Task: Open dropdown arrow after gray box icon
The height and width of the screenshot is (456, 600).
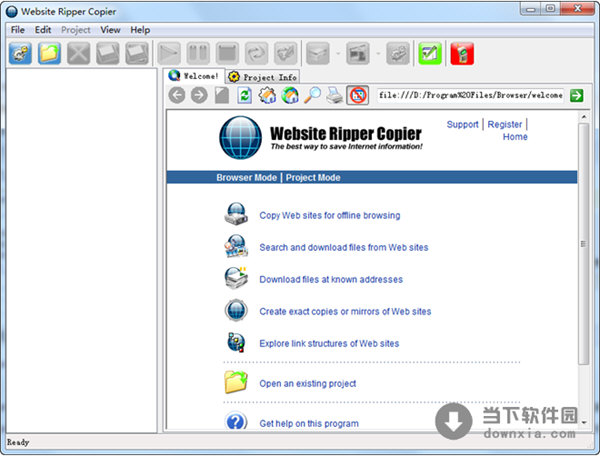Action: (338, 53)
